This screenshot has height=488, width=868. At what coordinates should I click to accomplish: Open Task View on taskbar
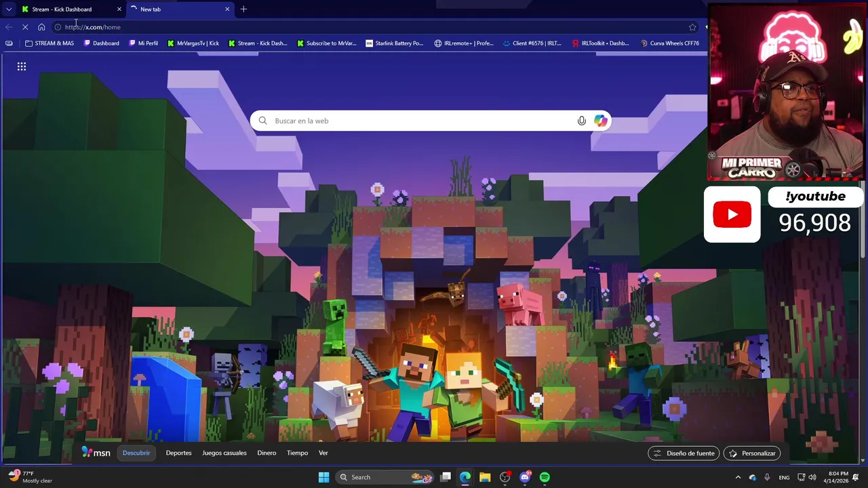(446, 477)
